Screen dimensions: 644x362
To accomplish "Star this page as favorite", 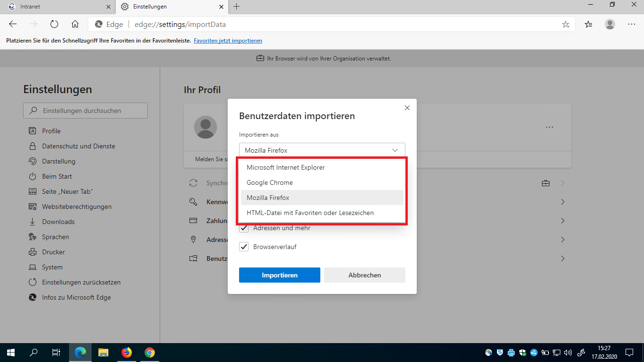I will click(x=566, y=25).
